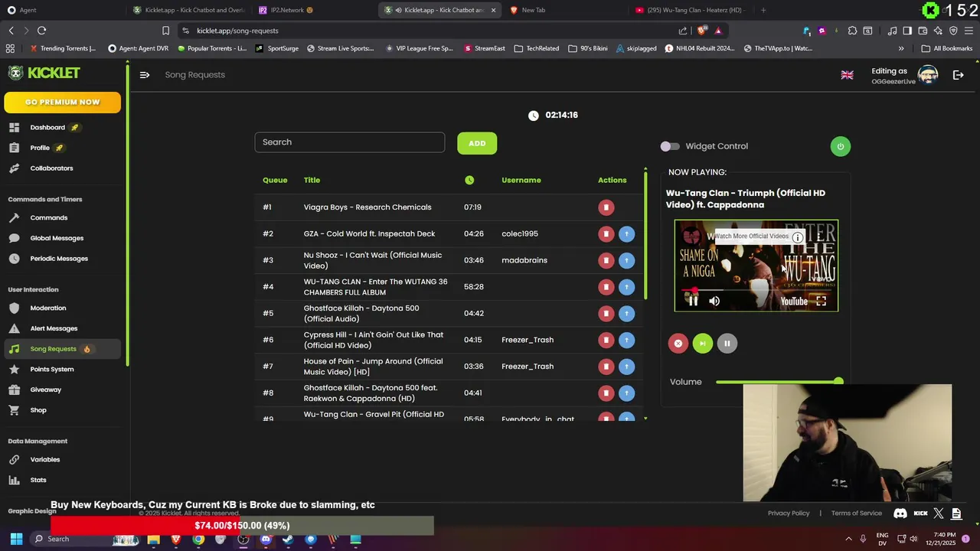Click GO PREMIUM NOW button
Screen dimensions: 980x551
[62, 102]
